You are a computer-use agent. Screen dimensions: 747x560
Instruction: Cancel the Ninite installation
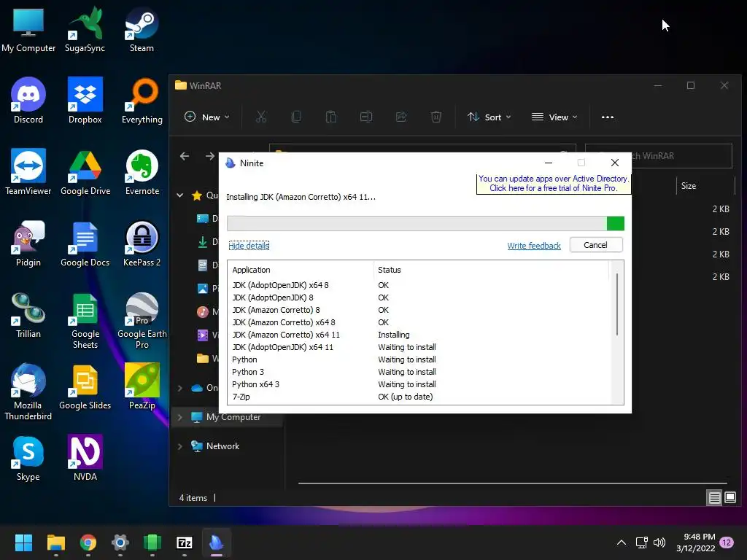pyautogui.click(x=595, y=245)
